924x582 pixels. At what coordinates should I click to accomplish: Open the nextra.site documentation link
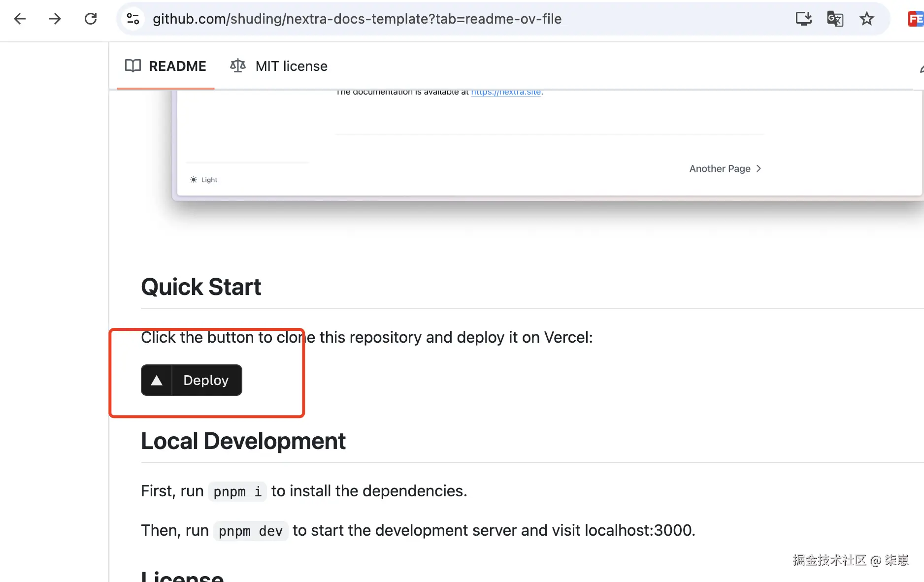pos(505,92)
